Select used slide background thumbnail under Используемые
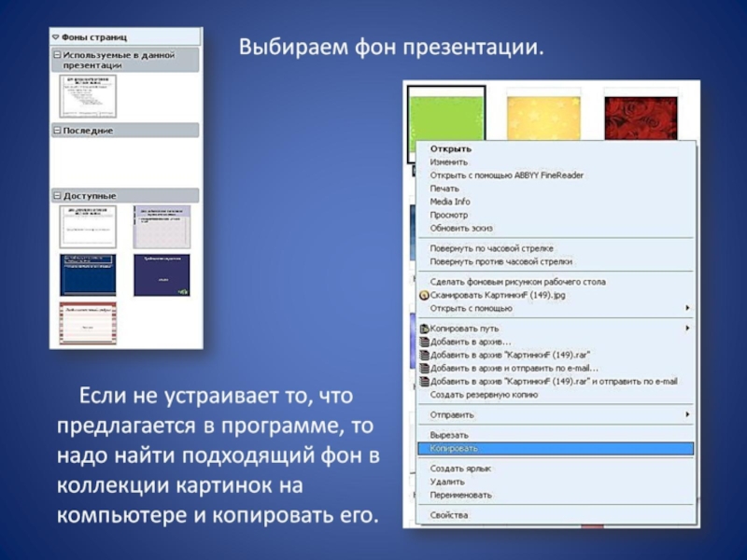The width and height of the screenshot is (747, 560). click(88, 96)
